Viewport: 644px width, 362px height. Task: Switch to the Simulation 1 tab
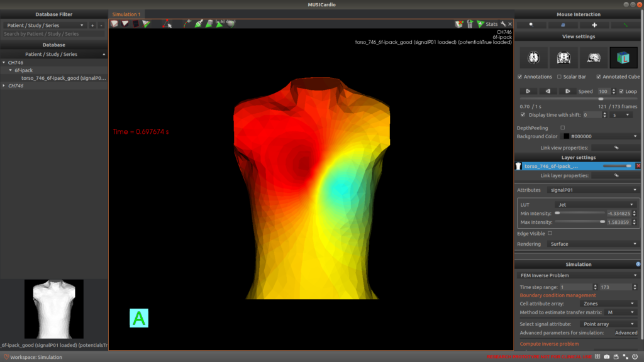coord(126,14)
